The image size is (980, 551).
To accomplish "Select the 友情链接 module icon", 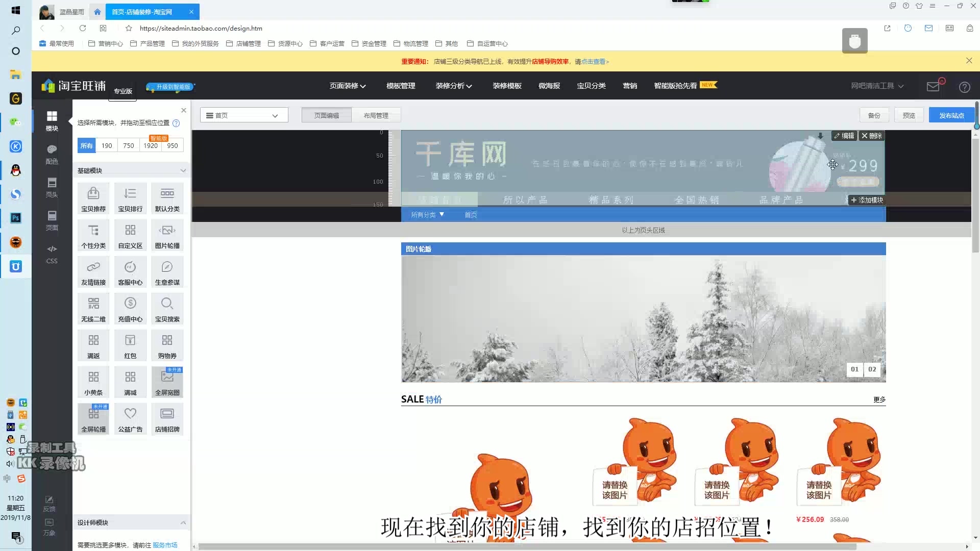I will click(x=93, y=271).
